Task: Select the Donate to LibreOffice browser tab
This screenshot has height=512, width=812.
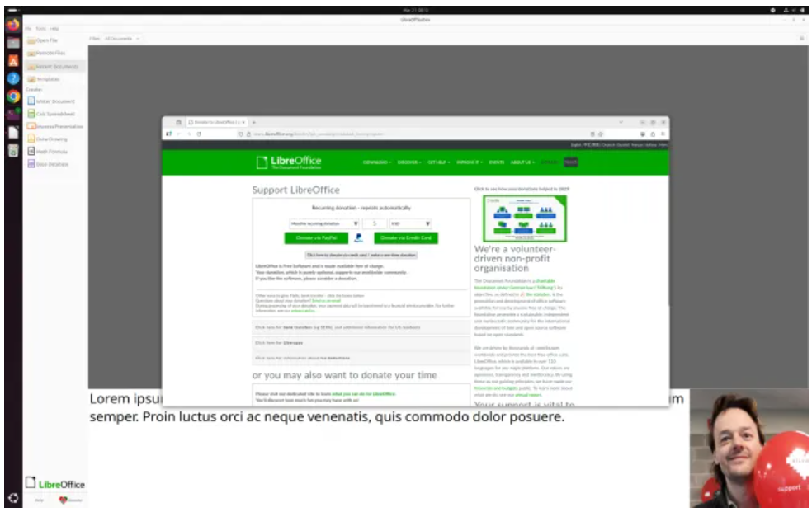Action: (216, 123)
